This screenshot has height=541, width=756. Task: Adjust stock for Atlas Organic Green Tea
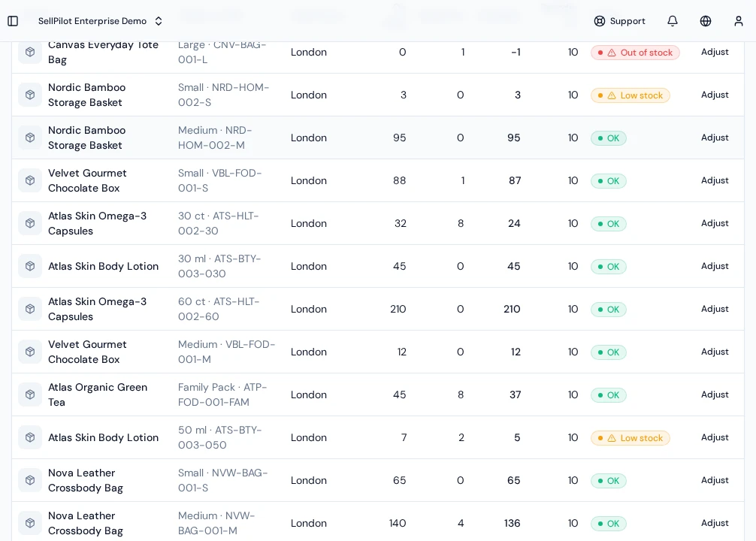(x=715, y=394)
